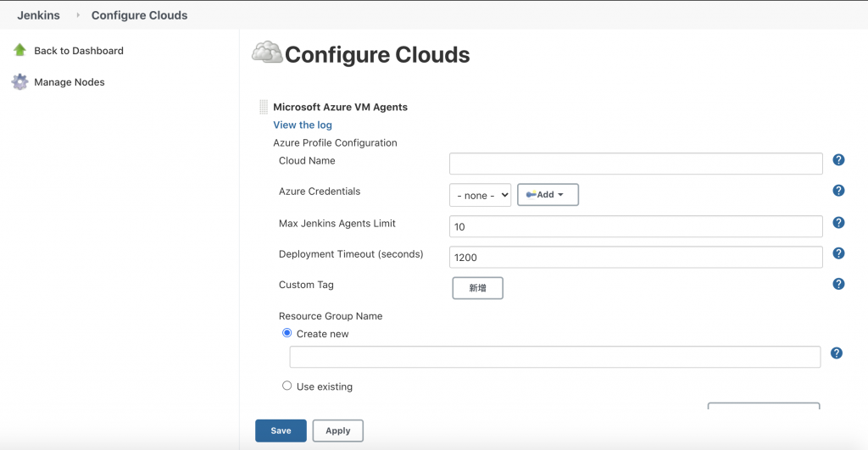This screenshot has width=868, height=450.
Task: Focus the Deployment Timeout seconds field
Action: tap(636, 258)
